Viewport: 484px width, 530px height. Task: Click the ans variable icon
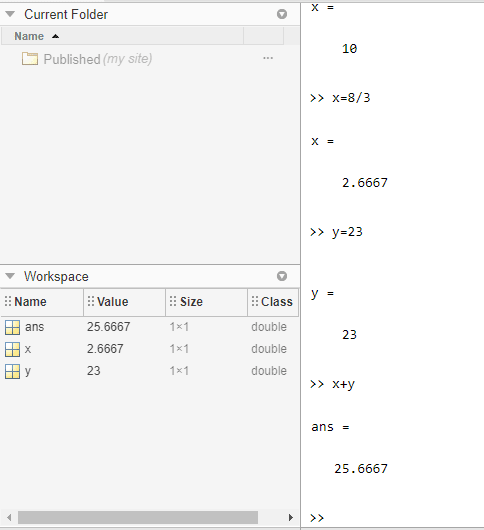pos(13,327)
